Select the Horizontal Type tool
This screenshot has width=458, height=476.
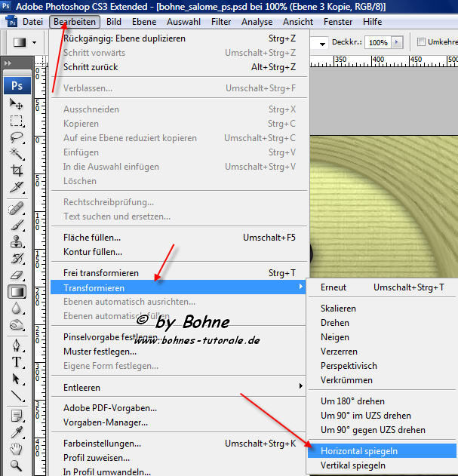(17, 362)
